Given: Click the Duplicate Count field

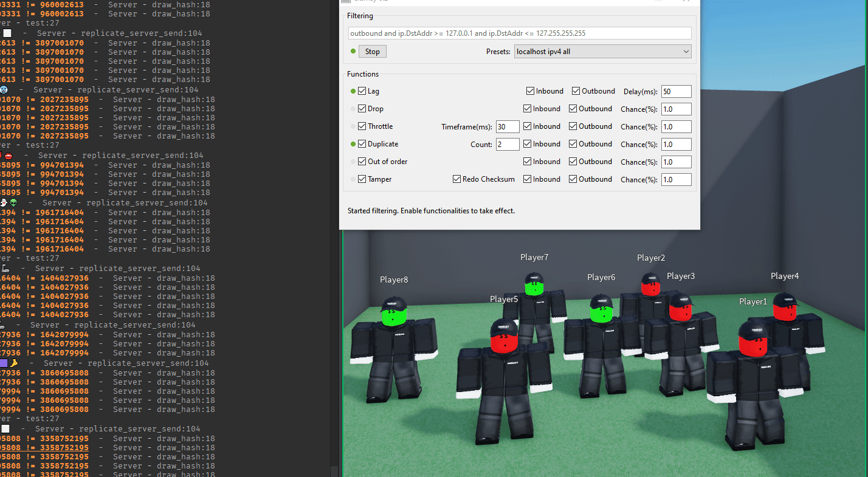Looking at the screenshot, I should 508,144.
